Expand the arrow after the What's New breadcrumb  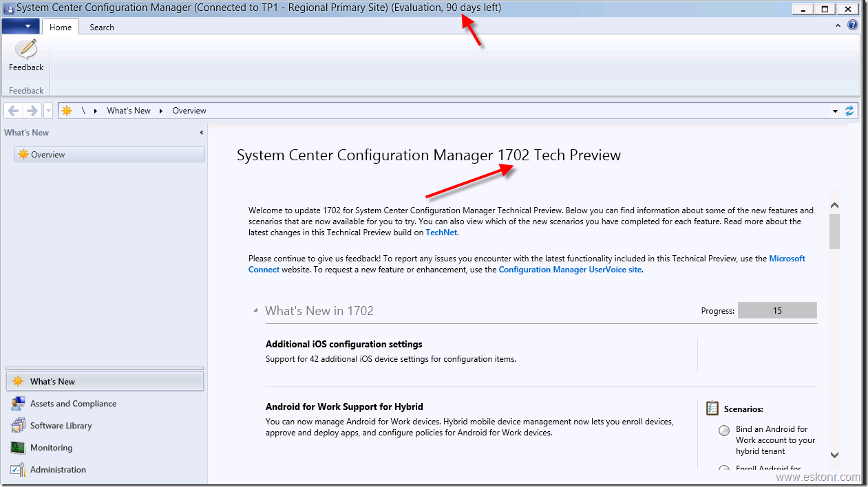click(x=161, y=111)
